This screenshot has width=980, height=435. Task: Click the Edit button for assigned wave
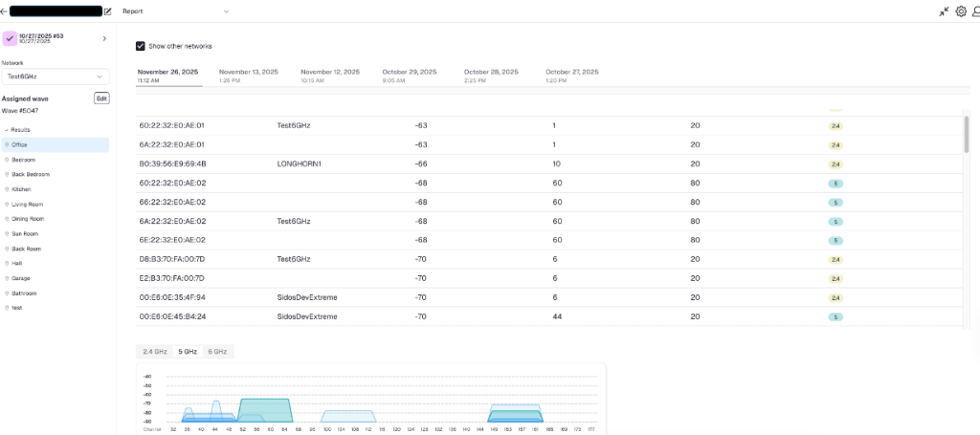click(x=101, y=98)
